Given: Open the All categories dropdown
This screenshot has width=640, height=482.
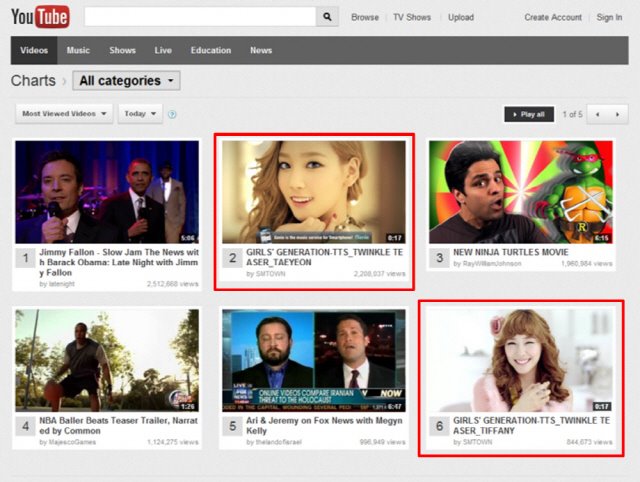Looking at the screenshot, I should pyautogui.click(x=126, y=80).
